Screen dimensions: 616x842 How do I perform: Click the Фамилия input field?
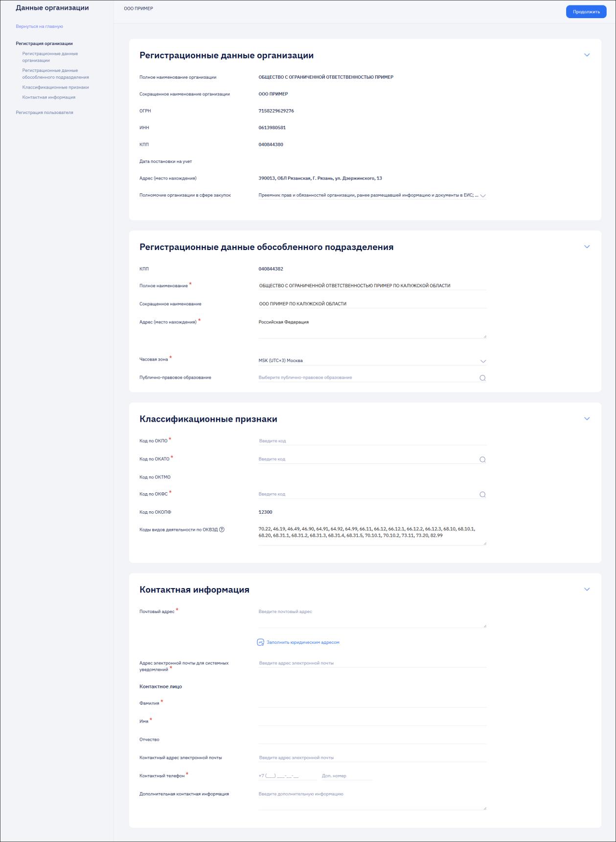point(372,703)
